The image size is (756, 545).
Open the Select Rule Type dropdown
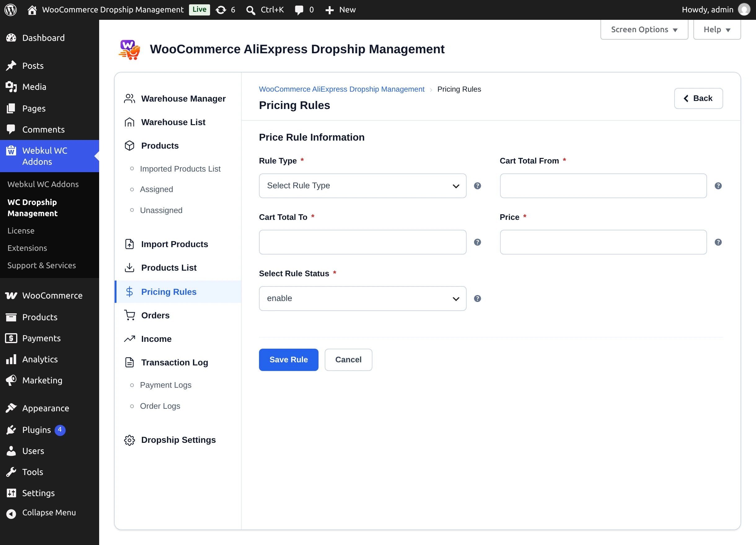(x=363, y=186)
